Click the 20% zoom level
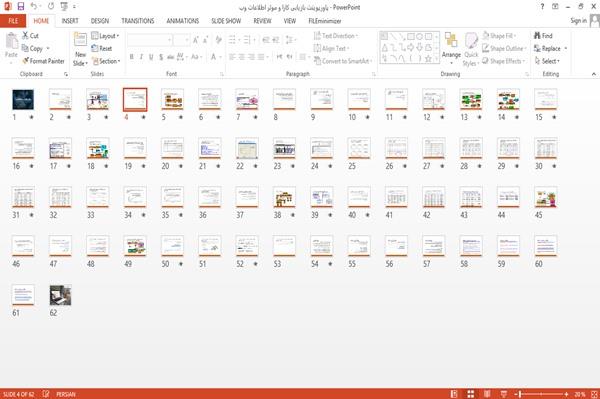This screenshot has width=600, height=399. coord(580,394)
